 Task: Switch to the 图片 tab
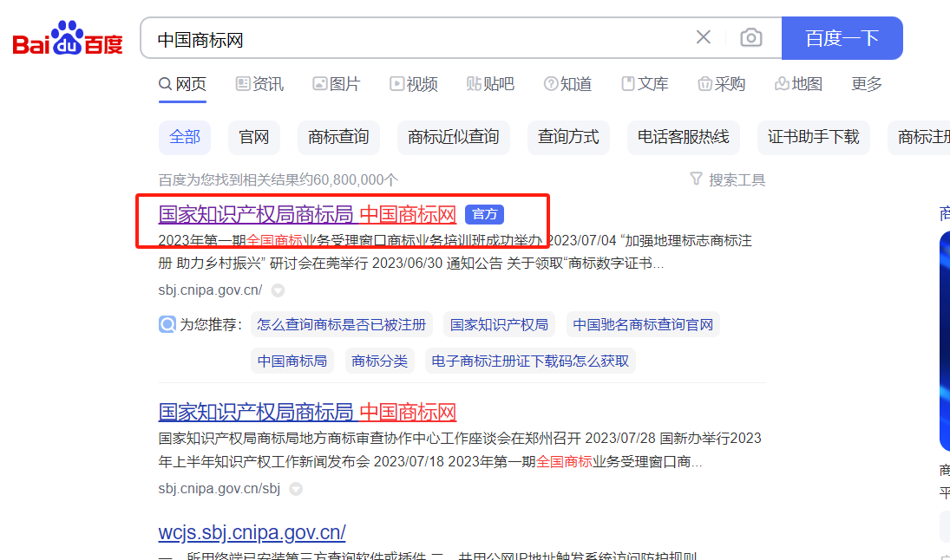pos(336,84)
